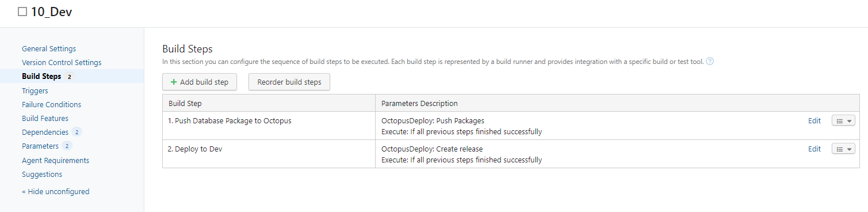View Agent Requirements page
The image size is (868, 212).
55,161
